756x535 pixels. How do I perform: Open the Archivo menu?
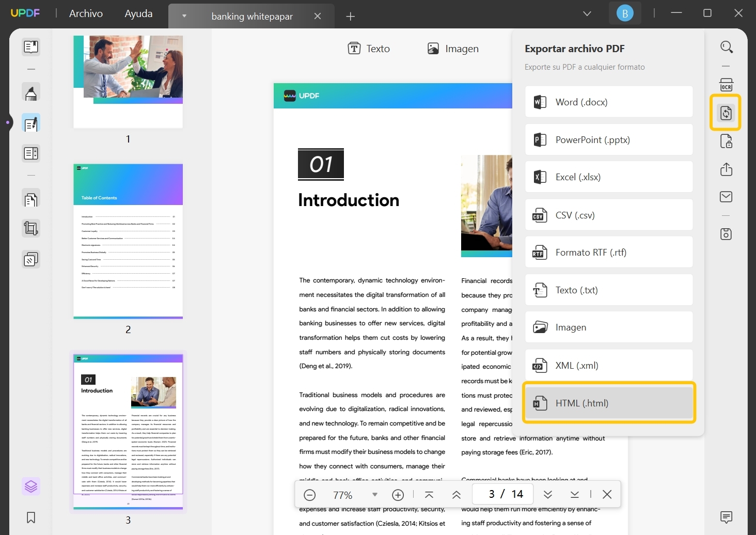pyautogui.click(x=86, y=13)
